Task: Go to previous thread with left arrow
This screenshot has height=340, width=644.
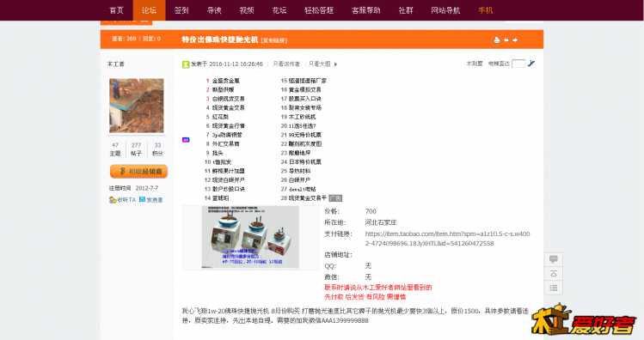Action: [x=506, y=39]
